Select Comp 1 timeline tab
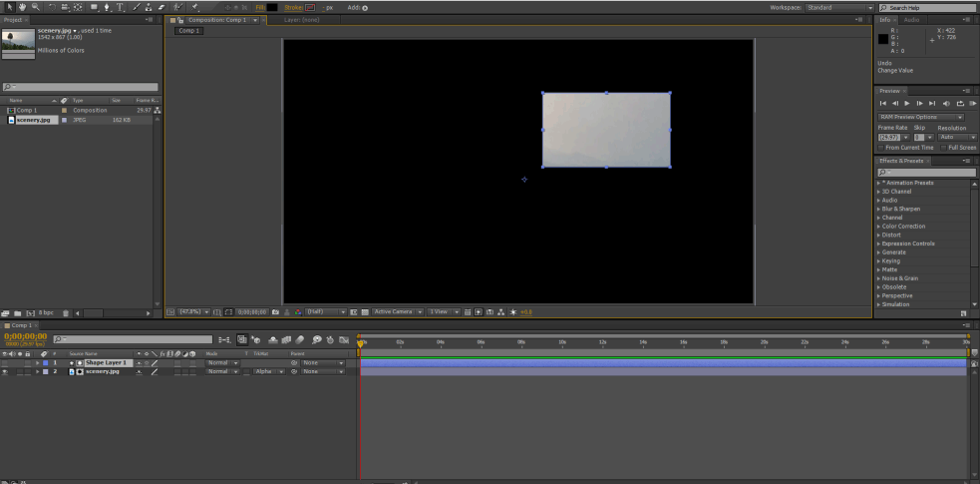Screen dimensions: 980x484 click(x=21, y=325)
